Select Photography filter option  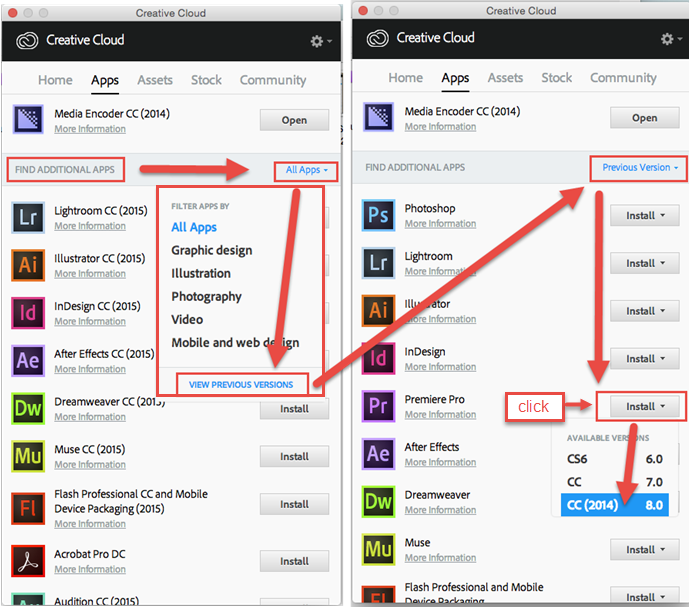click(x=207, y=297)
